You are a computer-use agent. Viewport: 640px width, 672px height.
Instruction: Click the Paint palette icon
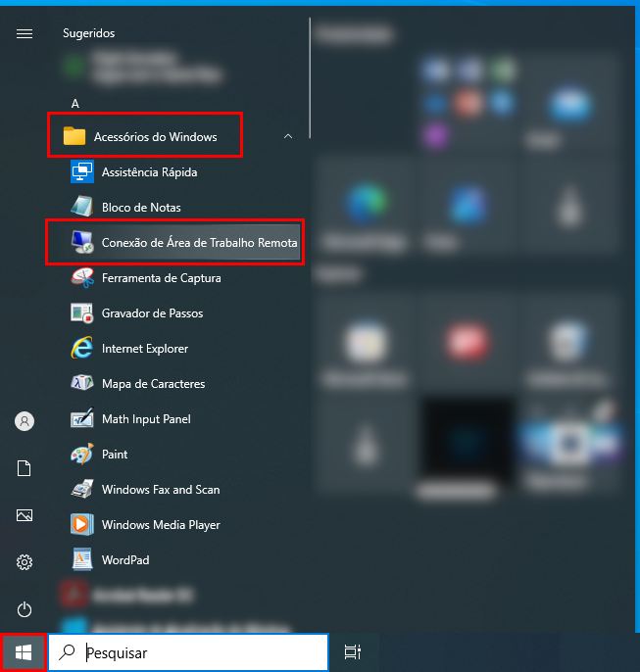(82, 454)
